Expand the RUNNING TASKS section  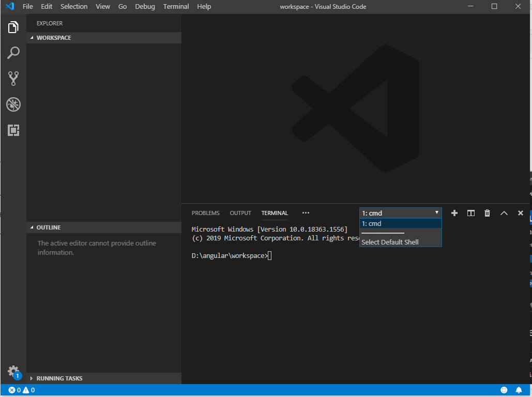click(59, 378)
